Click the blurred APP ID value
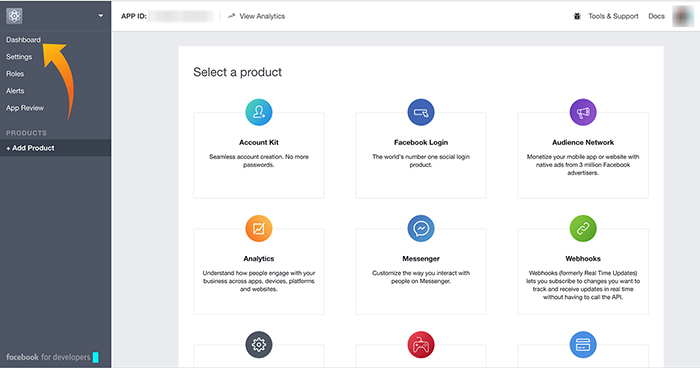This screenshot has height=368, width=700. click(181, 16)
